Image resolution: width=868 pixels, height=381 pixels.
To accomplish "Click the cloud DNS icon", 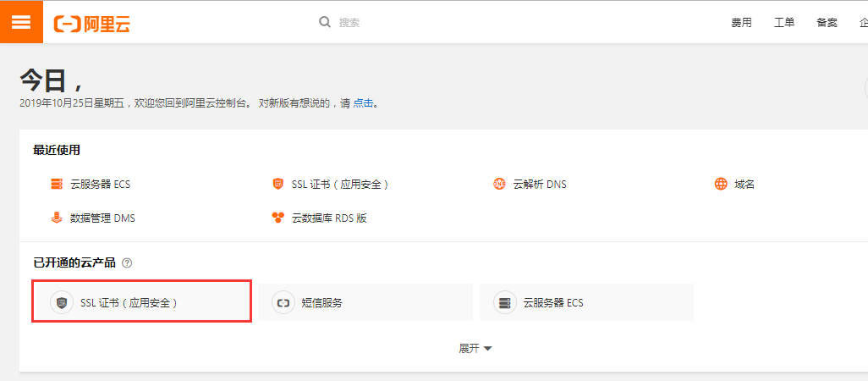I will pyautogui.click(x=499, y=184).
